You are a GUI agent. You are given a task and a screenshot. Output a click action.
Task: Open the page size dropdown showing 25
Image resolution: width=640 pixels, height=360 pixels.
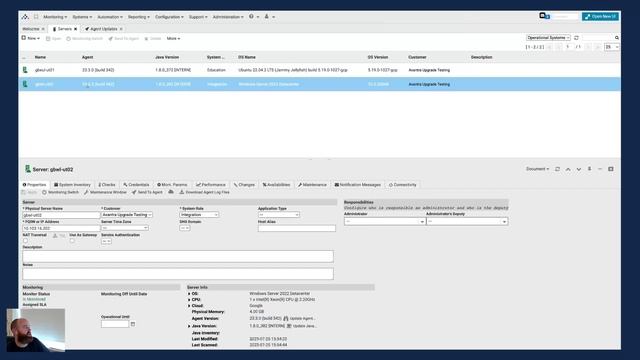[611, 47]
